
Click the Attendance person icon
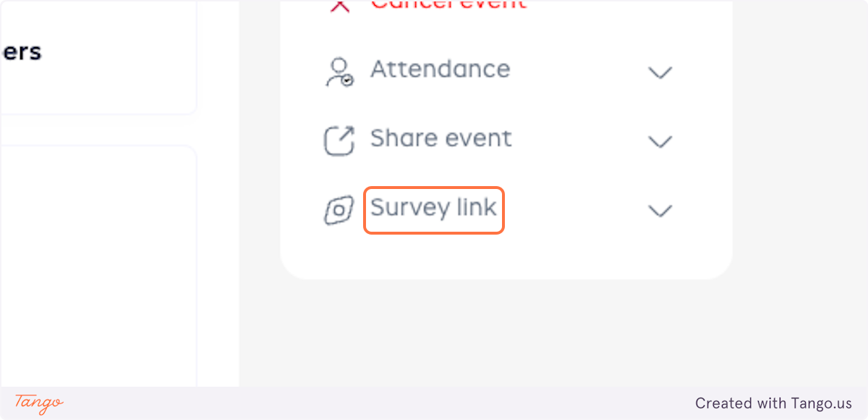pyautogui.click(x=339, y=72)
